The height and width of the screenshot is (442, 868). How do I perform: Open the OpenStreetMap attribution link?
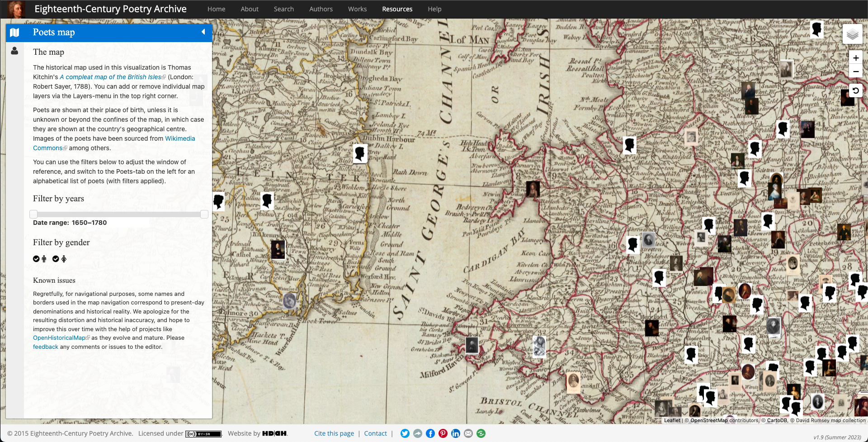coord(709,420)
